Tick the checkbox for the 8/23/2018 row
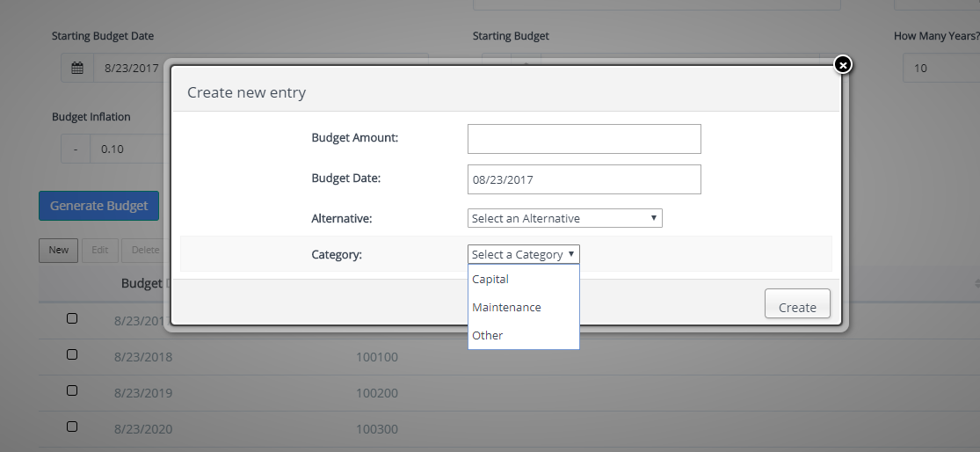Viewport: 980px width, 452px height. 72,354
